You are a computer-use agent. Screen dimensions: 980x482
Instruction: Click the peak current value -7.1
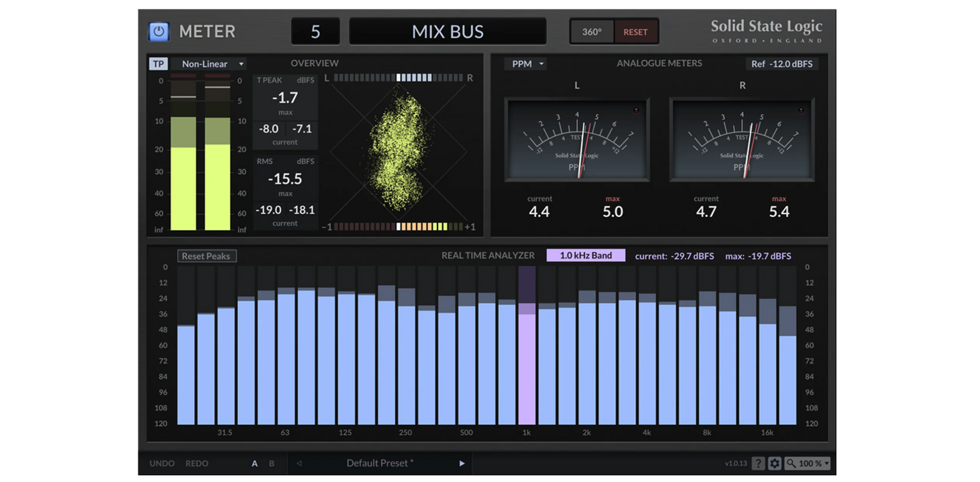coord(301,129)
